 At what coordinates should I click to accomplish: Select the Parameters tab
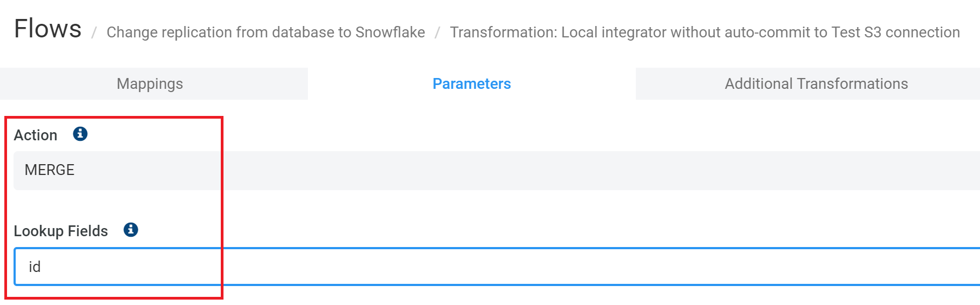(x=471, y=84)
